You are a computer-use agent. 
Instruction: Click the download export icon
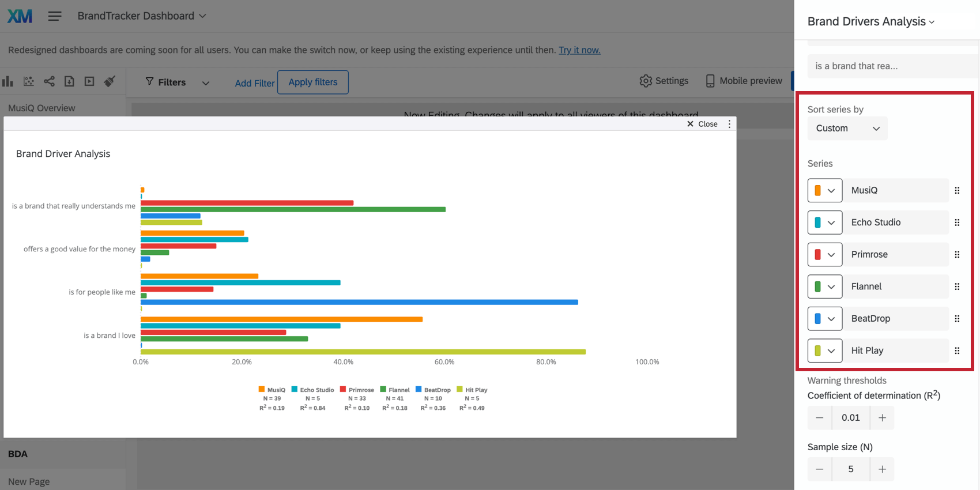pos(69,81)
